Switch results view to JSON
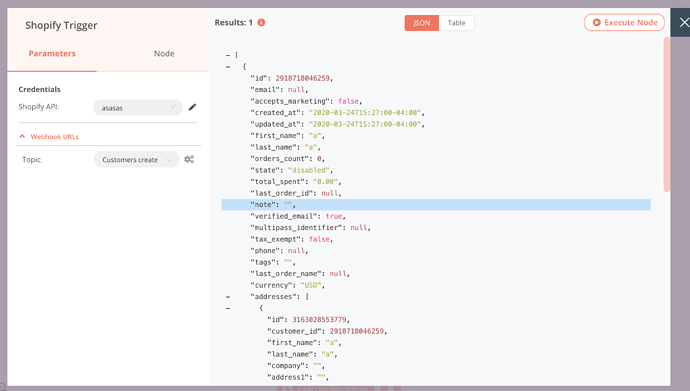Screen dimensions: 690x391 point(422,23)
